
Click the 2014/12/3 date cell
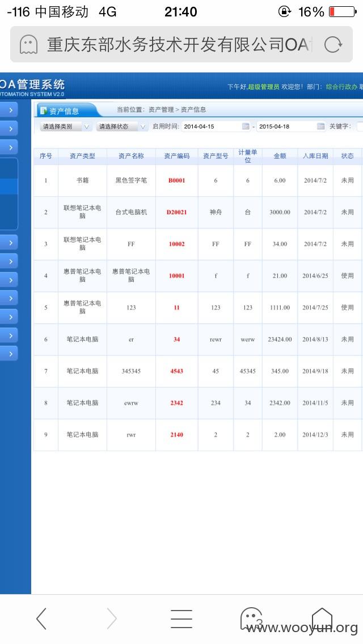(x=315, y=435)
